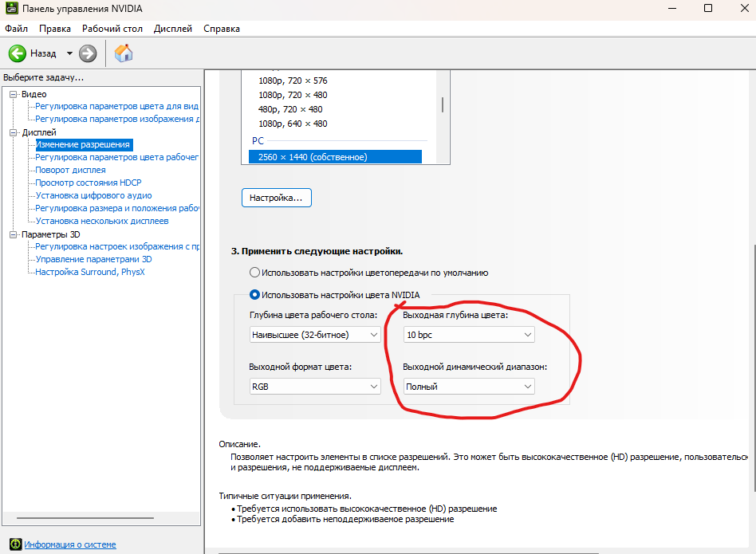Open 'Поворот дисплея' tree item

coord(70,170)
